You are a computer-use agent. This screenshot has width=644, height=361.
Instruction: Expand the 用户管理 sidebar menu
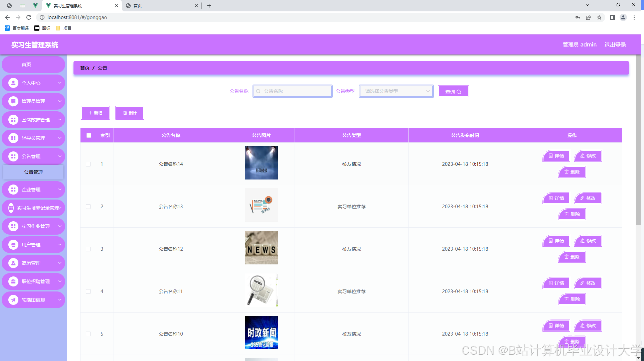(x=33, y=245)
